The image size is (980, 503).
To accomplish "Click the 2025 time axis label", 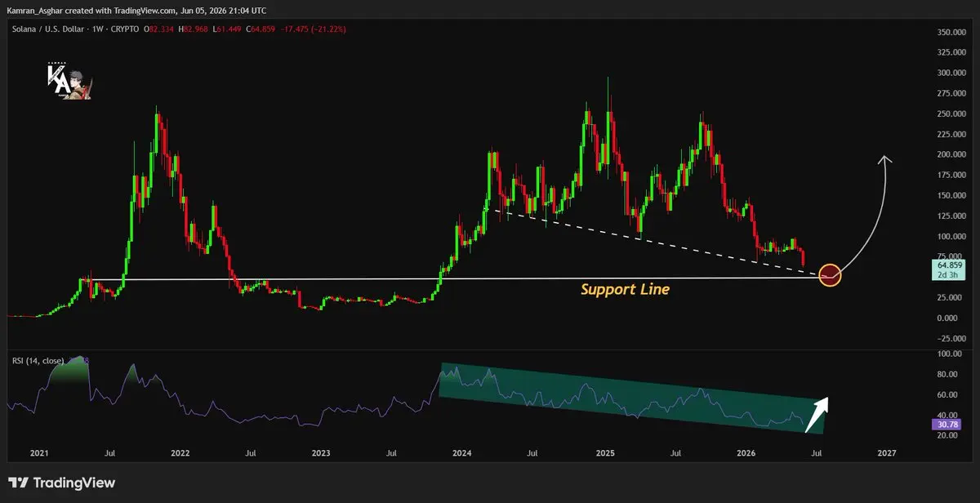I will coord(605,452).
